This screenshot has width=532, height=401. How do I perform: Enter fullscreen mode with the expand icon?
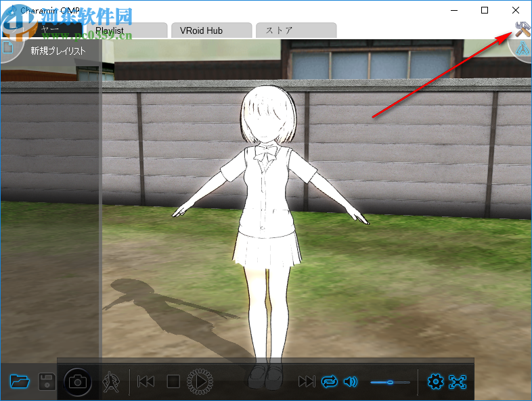click(x=458, y=381)
